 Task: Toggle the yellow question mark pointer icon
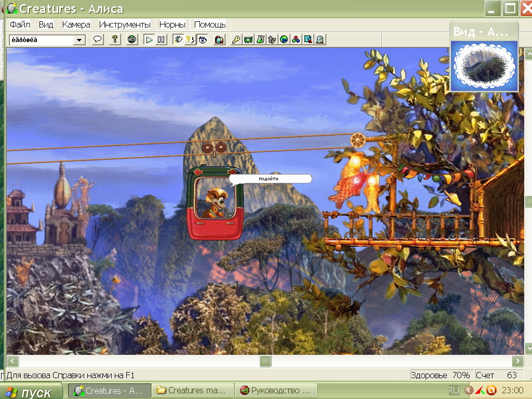190,39
